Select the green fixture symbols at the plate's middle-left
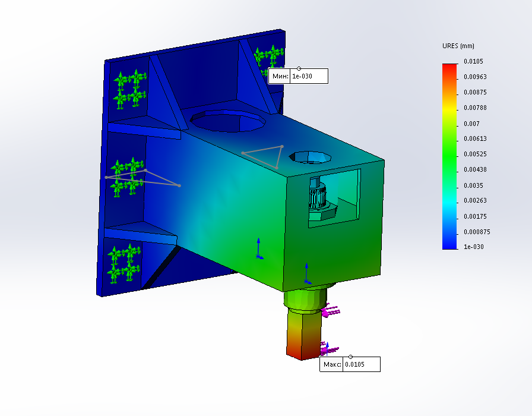The width and height of the screenshot is (532, 416). point(126,177)
